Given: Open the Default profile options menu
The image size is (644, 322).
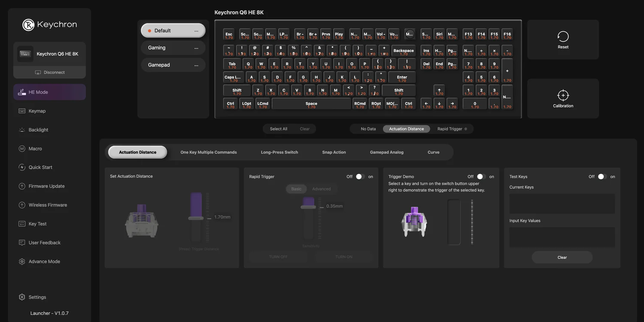Looking at the screenshot, I should tap(196, 31).
